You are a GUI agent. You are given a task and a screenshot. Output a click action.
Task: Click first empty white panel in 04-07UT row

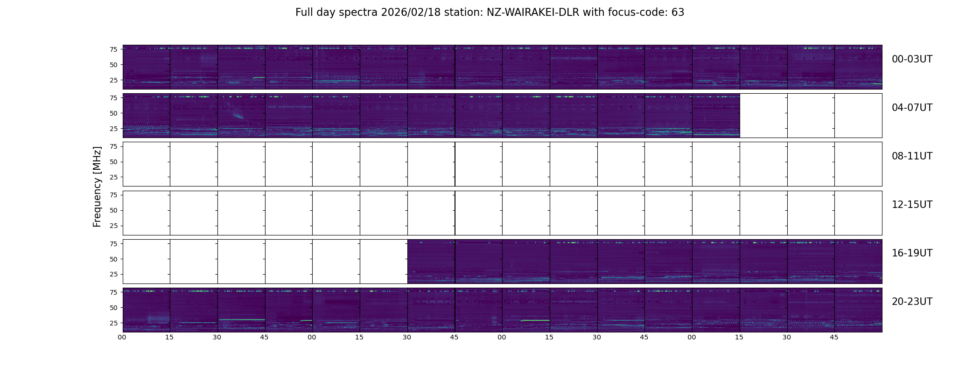pos(763,116)
